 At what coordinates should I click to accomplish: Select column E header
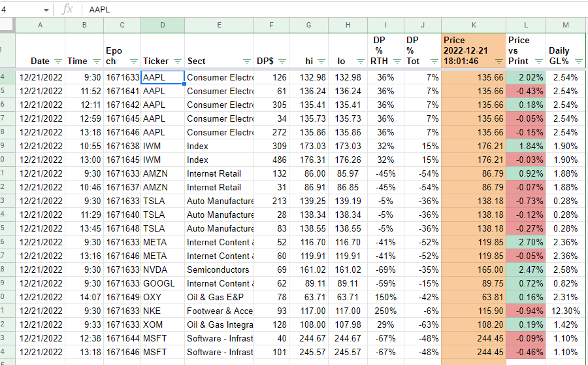coord(219,25)
